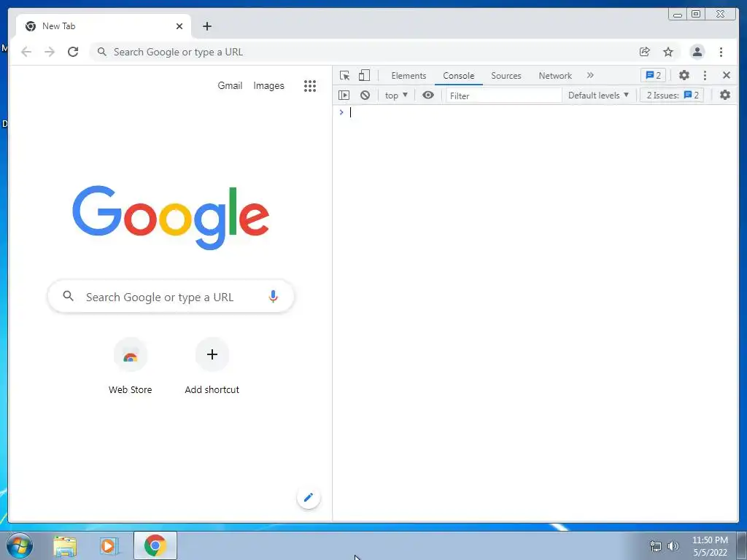This screenshot has height=560, width=747.
Task: Open the Google apps grid
Action: coord(310,86)
